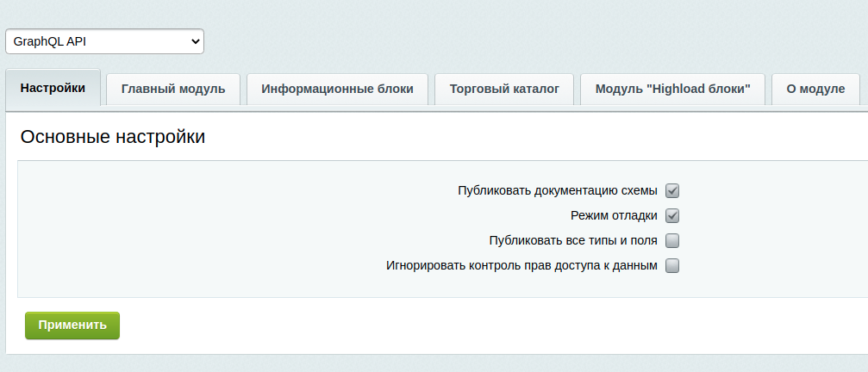Click the Публиковать все типы и поля label

coord(572,240)
